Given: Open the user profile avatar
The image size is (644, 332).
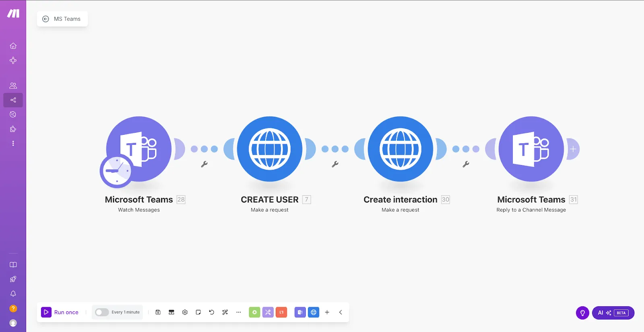Looking at the screenshot, I should click(13, 323).
